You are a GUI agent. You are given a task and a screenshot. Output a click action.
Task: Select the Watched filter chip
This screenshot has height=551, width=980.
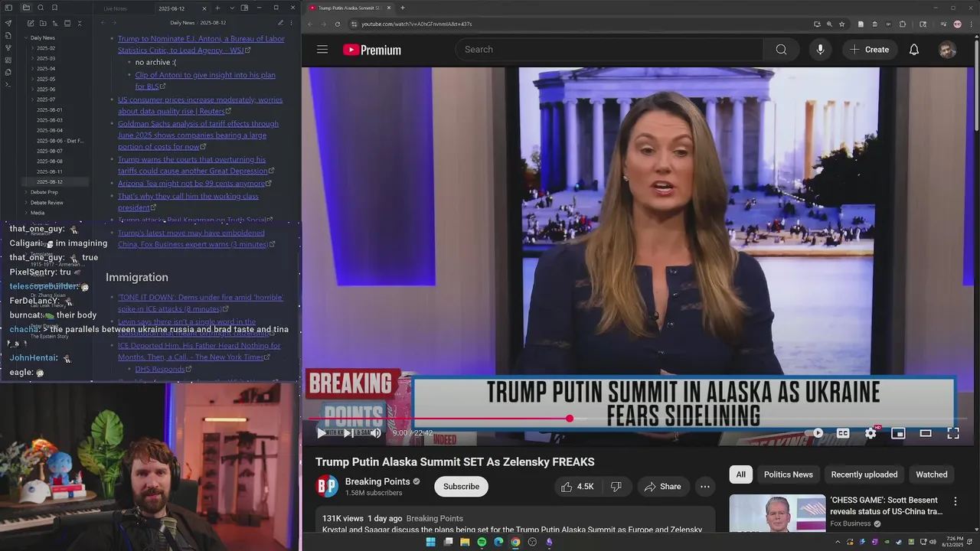(932, 474)
